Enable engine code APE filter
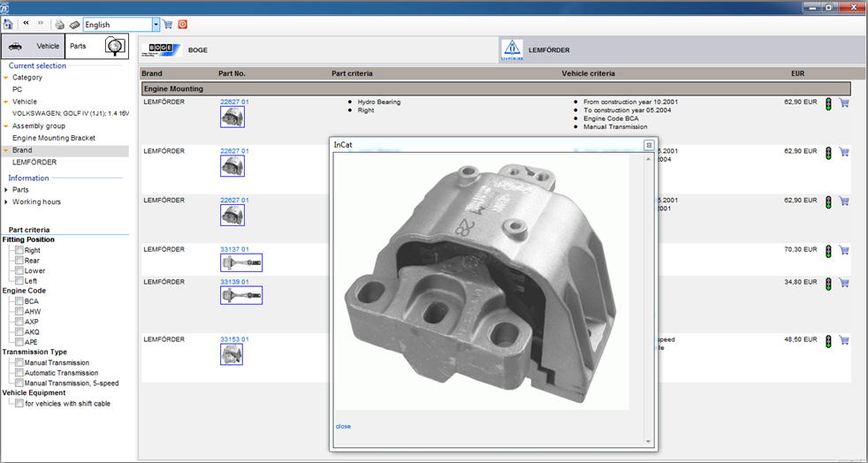This screenshot has height=463, width=868. point(19,342)
